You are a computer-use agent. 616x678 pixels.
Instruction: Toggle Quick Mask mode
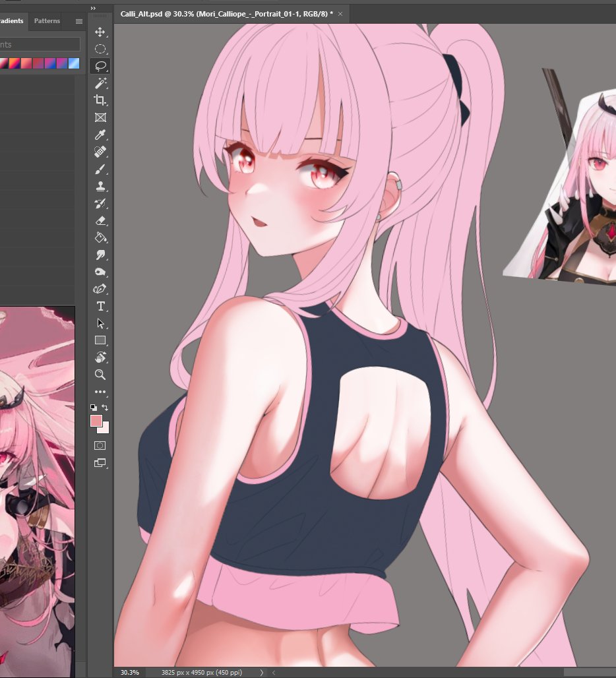point(100,445)
